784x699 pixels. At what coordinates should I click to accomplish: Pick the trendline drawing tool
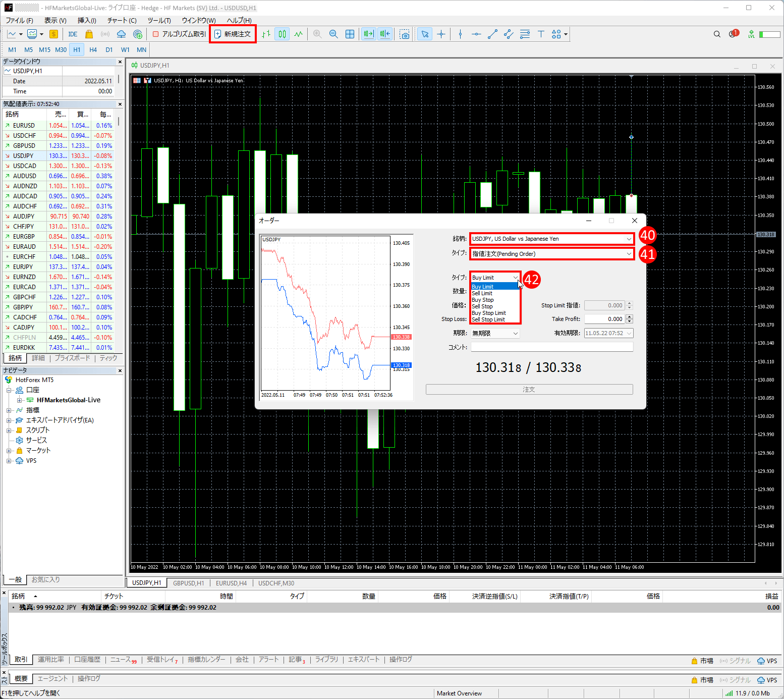click(492, 34)
